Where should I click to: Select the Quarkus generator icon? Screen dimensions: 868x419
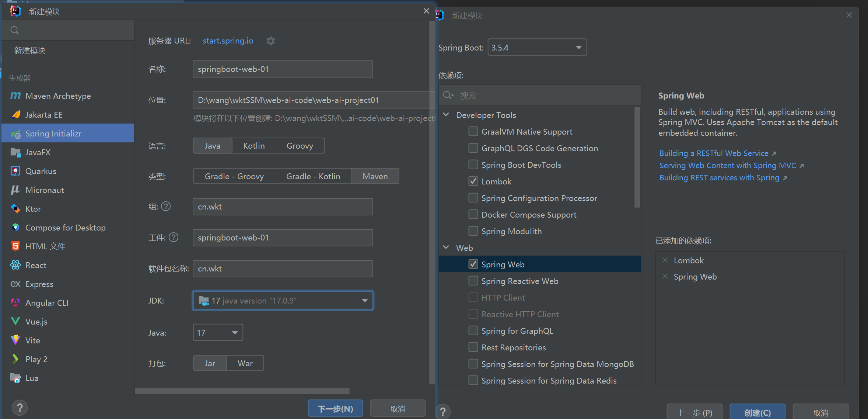(15, 171)
